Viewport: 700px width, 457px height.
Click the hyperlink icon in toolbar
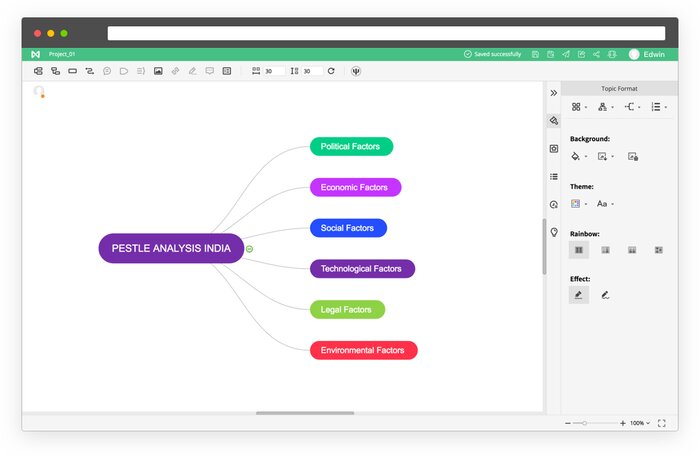click(175, 71)
